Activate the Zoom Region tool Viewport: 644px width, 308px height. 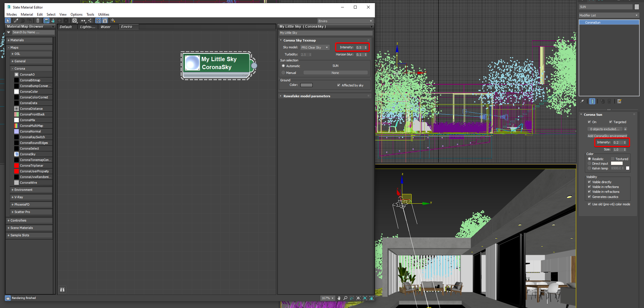[352, 298]
